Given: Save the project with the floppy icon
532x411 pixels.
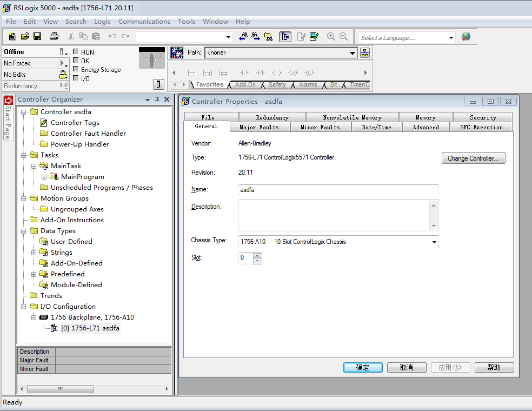Looking at the screenshot, I should (37, 37).
